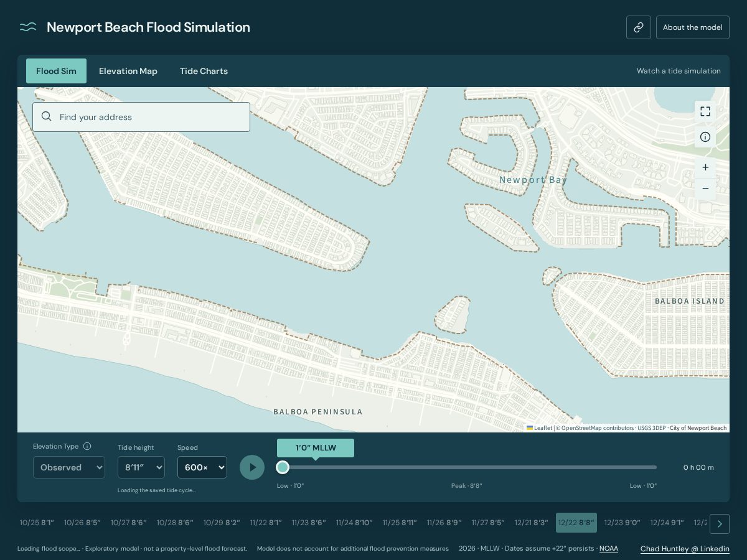The image size is (747, 560).
Task: Advance dates with right chevron
Action: click(x=720, y=524)
